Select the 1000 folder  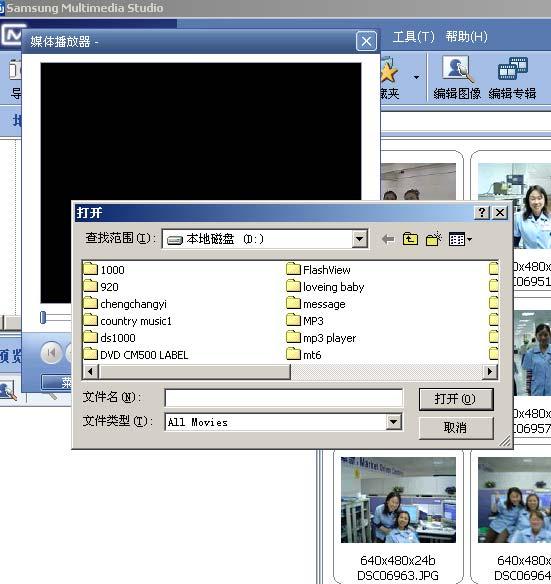click(104, 269)
